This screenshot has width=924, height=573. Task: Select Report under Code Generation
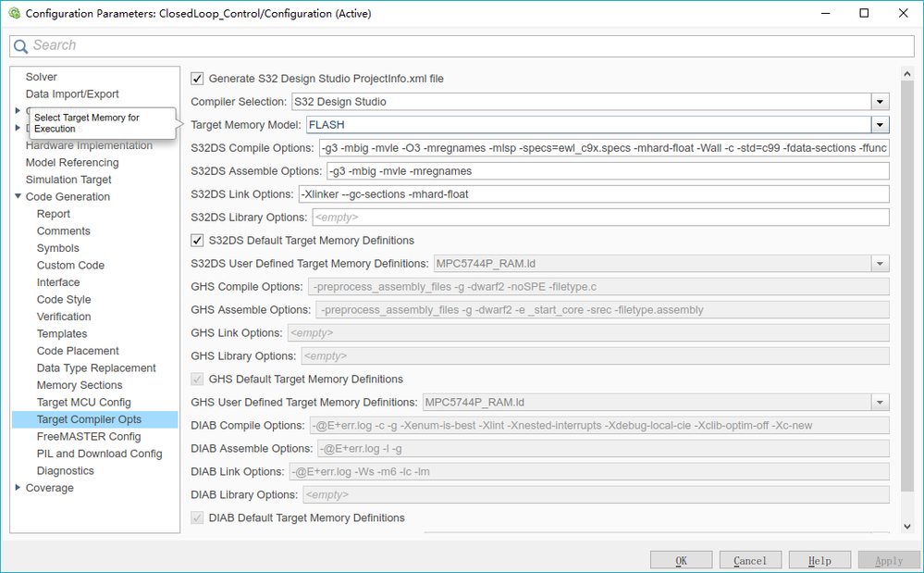tap(53, 214)
